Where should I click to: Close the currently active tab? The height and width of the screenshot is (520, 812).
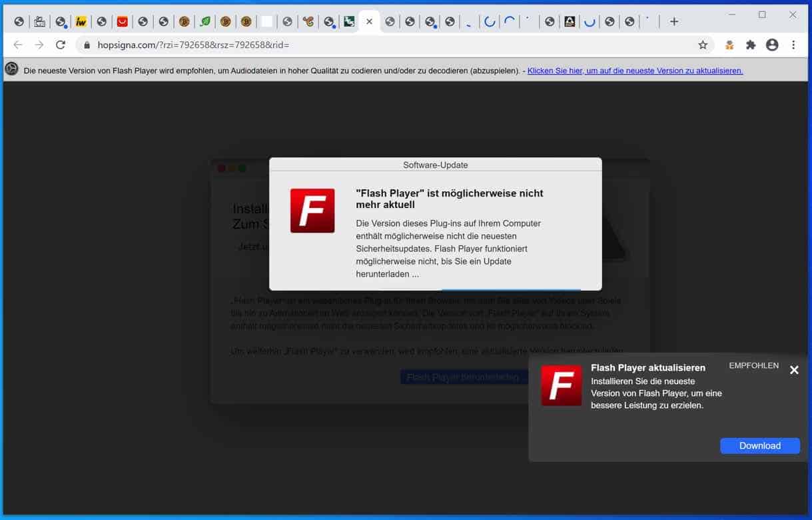369,22
